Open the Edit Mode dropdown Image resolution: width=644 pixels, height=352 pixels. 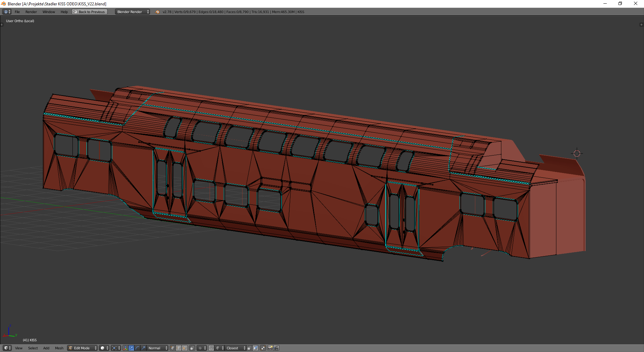(82, 348)
